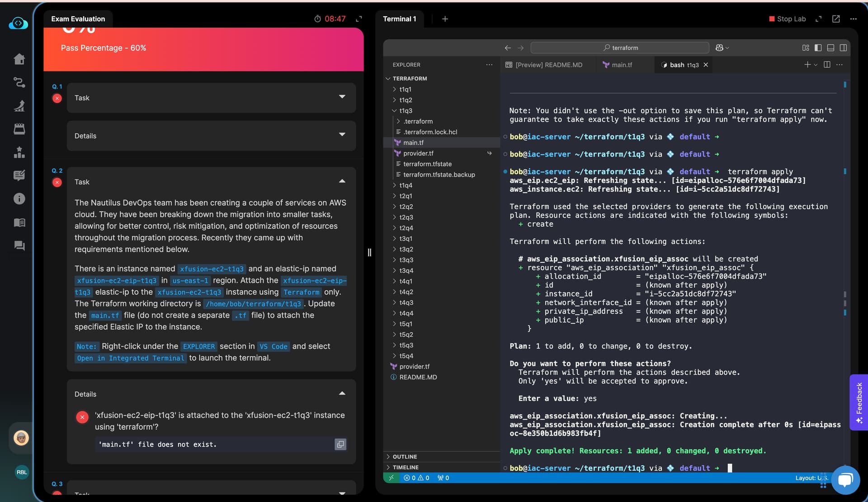This screenshot has width=868, height=502.
Task: Copy the 'main.tf file does not exist' message
Action: [x=340, y=444]
